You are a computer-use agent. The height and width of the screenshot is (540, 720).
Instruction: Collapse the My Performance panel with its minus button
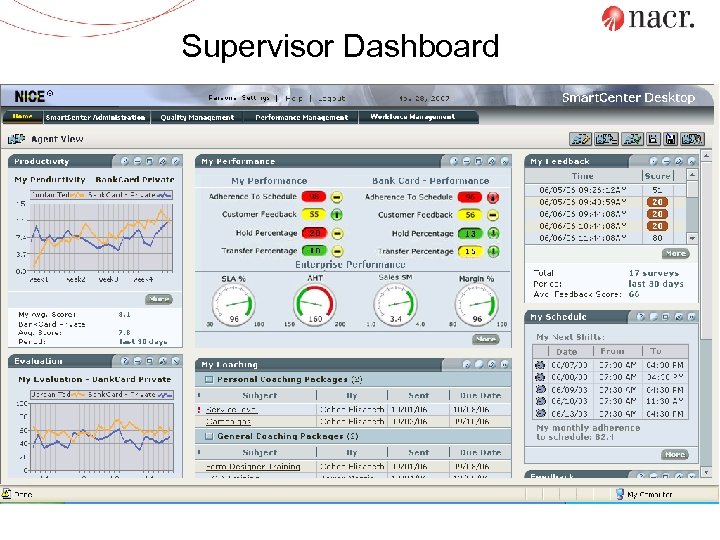tap(466, 161)
